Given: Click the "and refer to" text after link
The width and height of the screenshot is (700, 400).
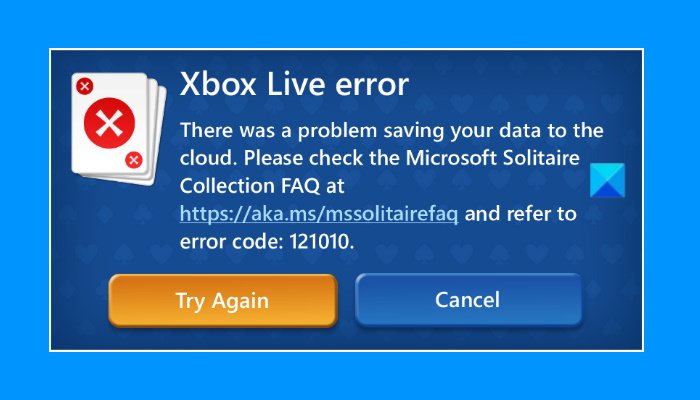Looking at the screenshot, I should [521, 214].
